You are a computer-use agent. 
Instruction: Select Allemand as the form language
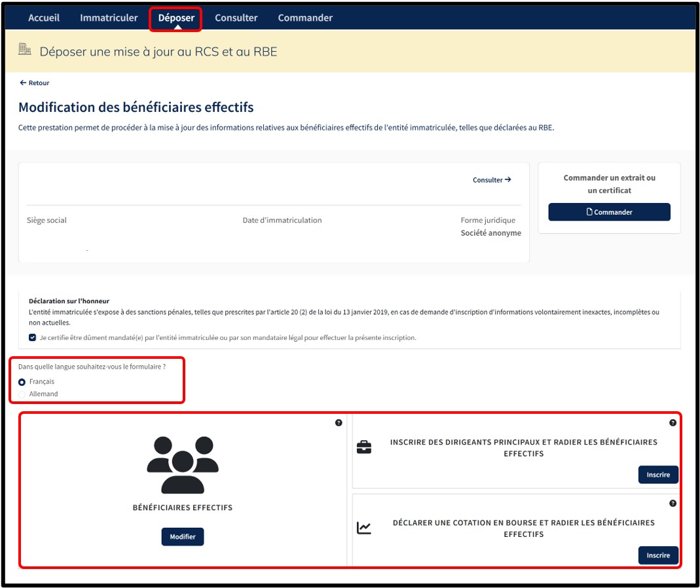click(x=22, y=394)
